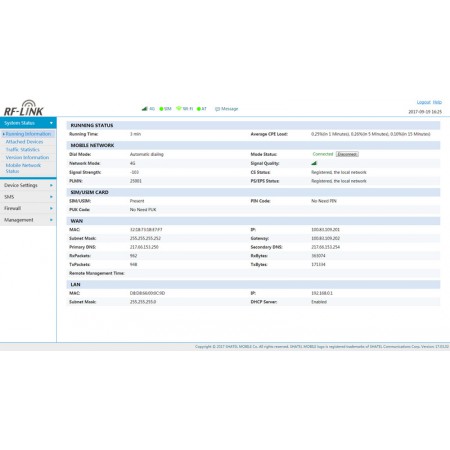Click the PLMN value 25001

point(136,181)
